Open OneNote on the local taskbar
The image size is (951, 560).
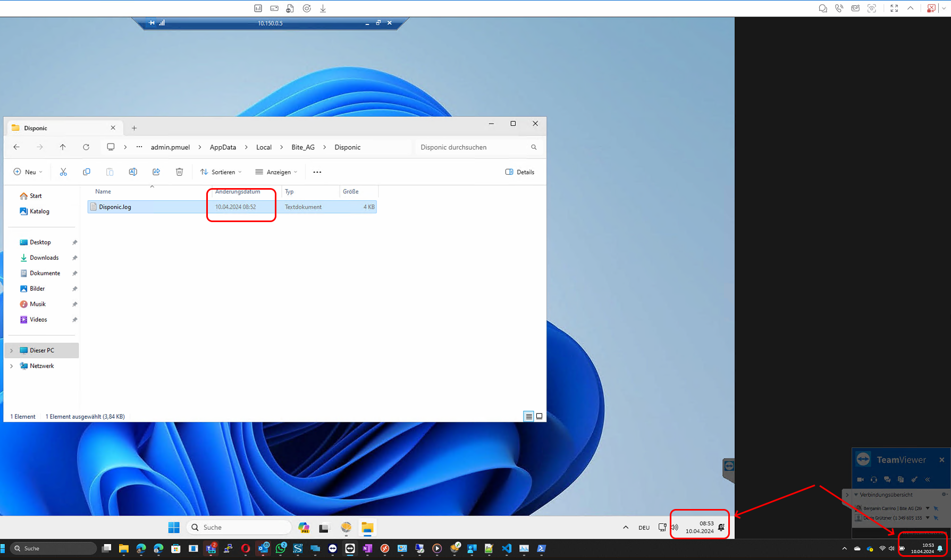click(367, 548)
